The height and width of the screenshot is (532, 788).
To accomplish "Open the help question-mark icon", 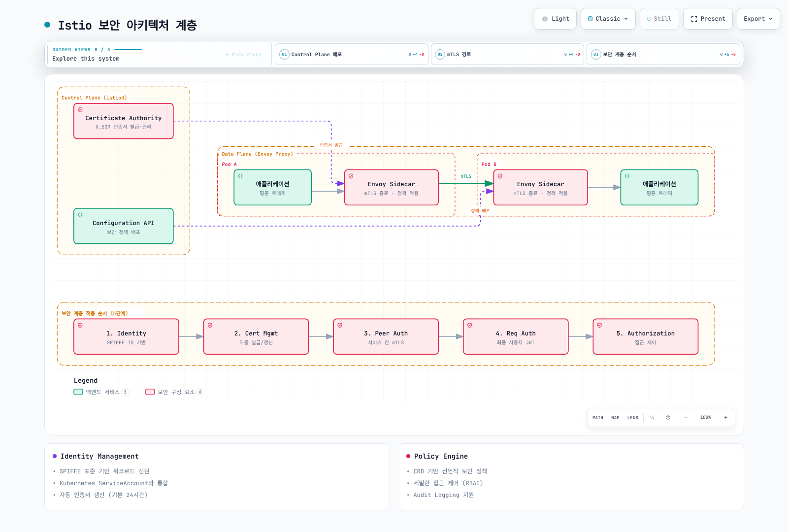I will [x=668, y=418].
